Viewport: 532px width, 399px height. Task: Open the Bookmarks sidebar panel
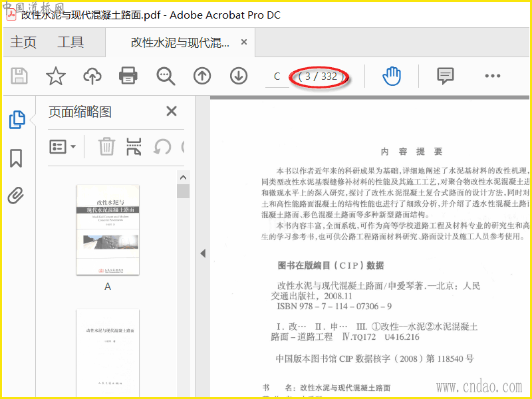coord(16,158)
